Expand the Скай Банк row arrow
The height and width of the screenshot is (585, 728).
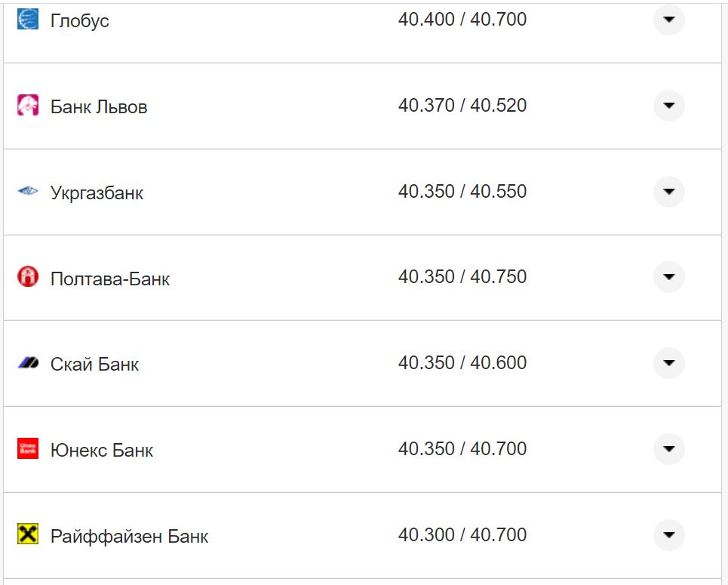pyautogui.click(x=668, y=363)
